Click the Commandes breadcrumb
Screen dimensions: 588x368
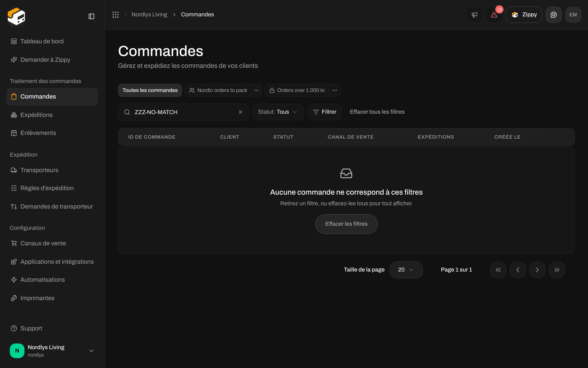(x=197, y=15)
